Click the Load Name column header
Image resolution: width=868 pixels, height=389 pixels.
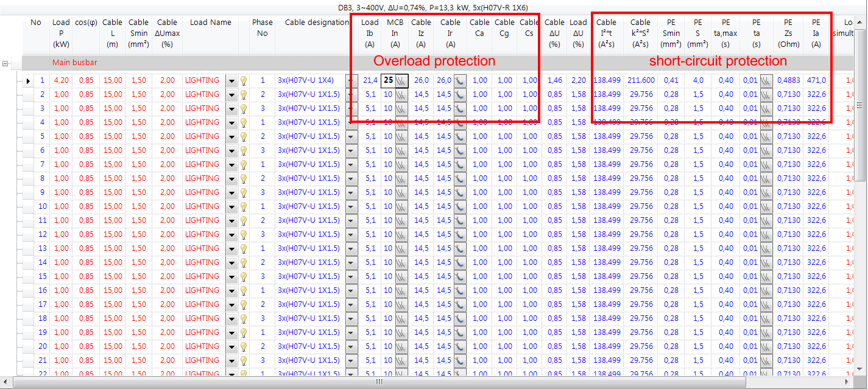click(210, 23)
